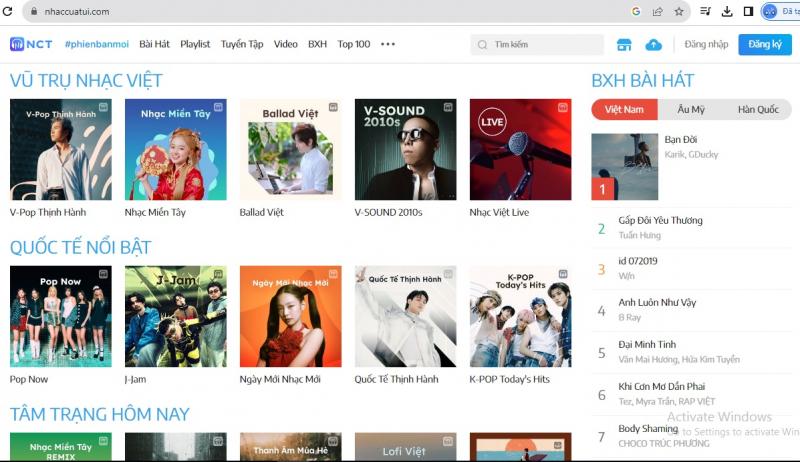This screenshot has height=462, width=800.
Task: Click the song Khi Cơn Mơ Dần Phai
Action: [662, 387]
